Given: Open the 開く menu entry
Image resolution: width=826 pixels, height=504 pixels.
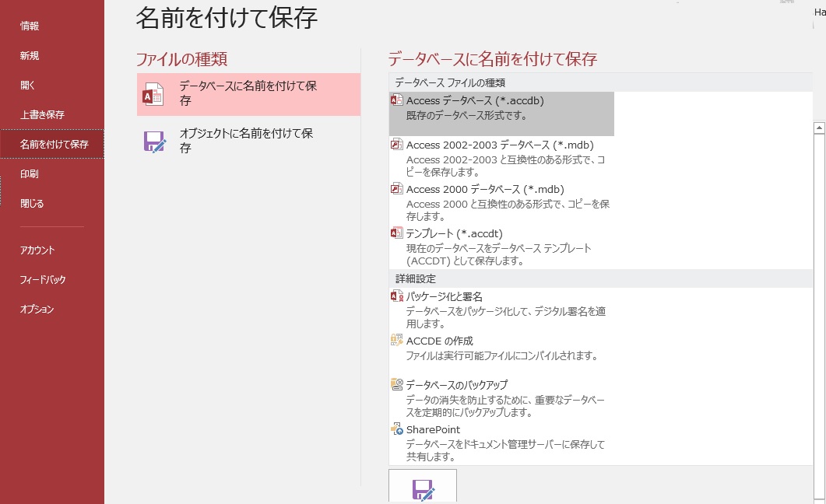Looking at the screenshot, I should (27, 85).
